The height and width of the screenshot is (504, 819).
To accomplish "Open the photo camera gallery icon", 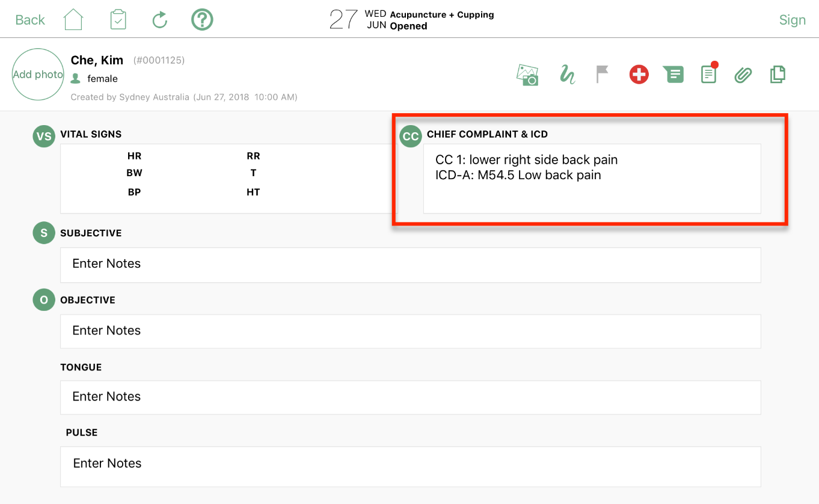I will 527,75.
